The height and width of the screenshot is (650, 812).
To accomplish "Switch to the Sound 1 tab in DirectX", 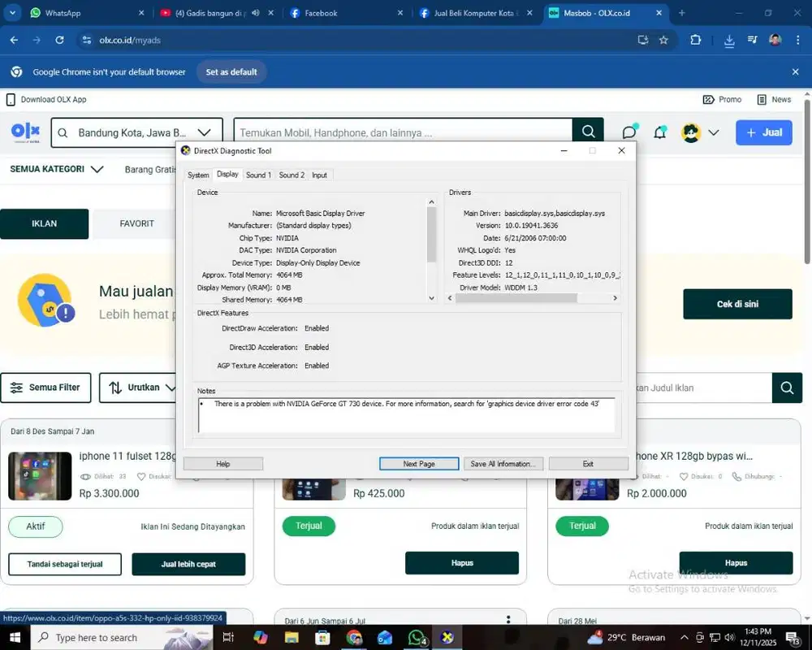I will (x=258, y=175).
